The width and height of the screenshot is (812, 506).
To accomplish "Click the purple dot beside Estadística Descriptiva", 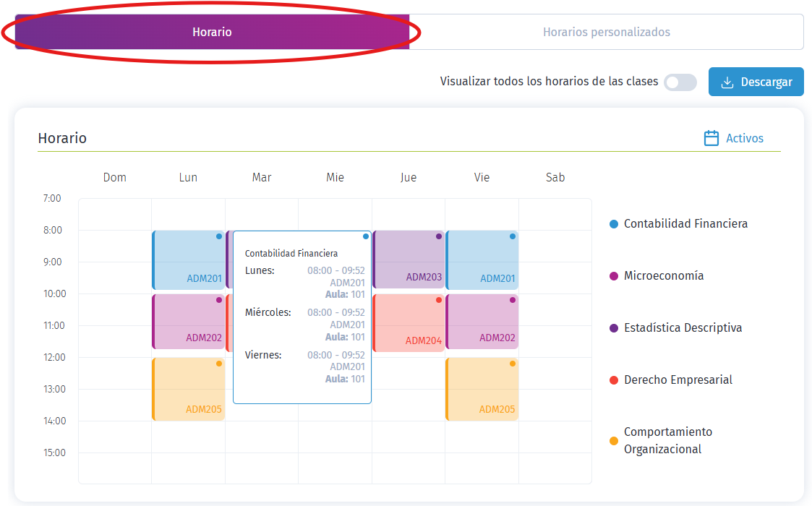I will click(614, 328).
